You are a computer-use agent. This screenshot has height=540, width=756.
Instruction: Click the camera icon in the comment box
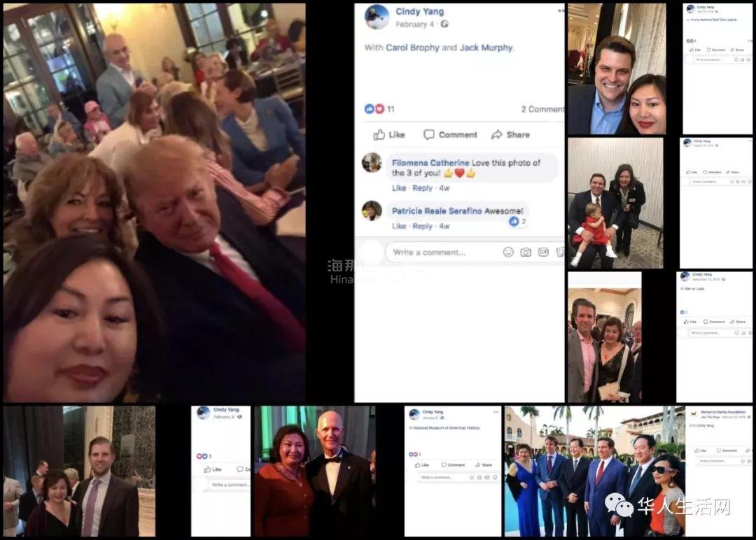[x=526, y=252]
